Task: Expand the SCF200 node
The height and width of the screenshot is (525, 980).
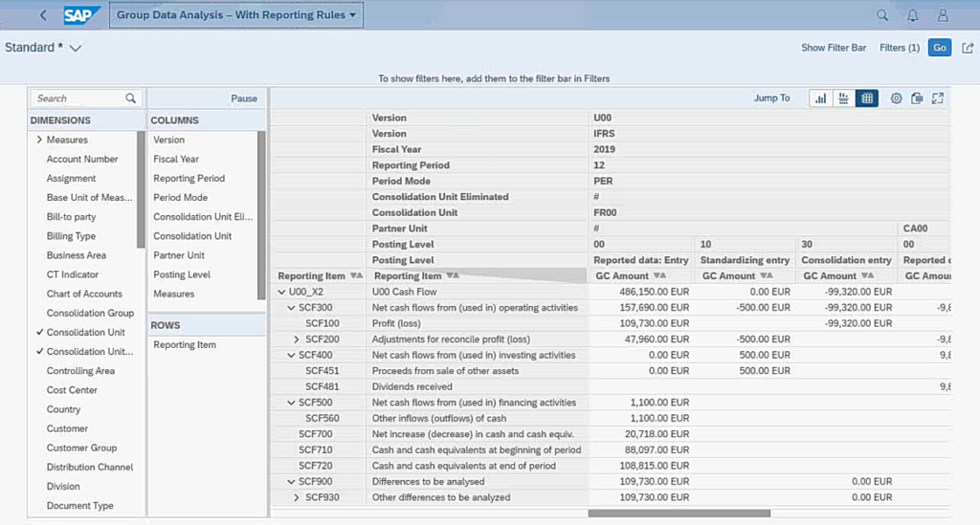Action: [297, 339]
